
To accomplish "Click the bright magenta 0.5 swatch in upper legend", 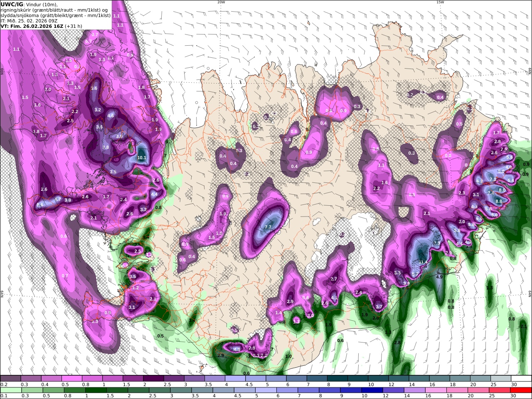I will [71, 379].
